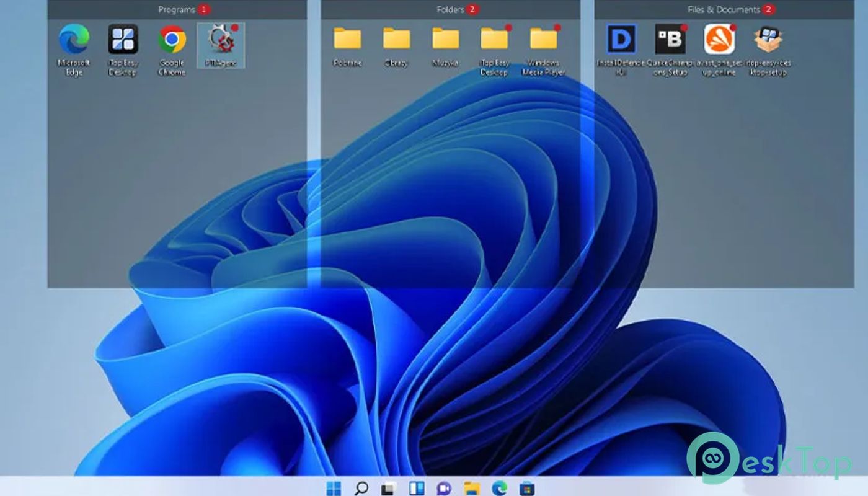
Task: Open the Google Chrome shortcut
Action: pyautogui.click(x=172, y=40)
